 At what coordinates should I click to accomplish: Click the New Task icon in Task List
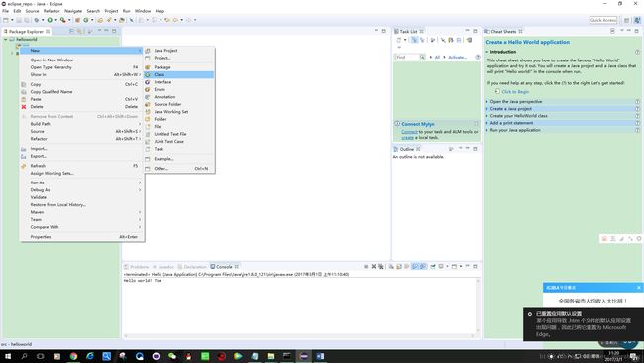(399, 40)
